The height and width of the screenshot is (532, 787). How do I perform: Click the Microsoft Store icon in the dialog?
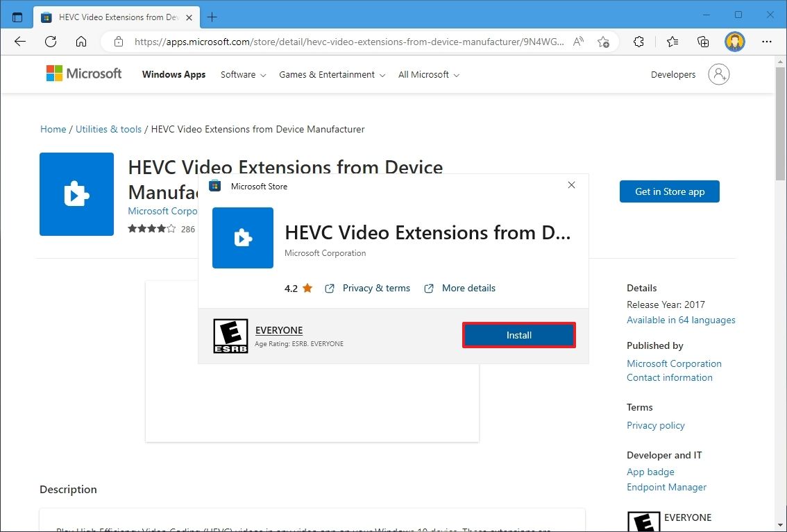214,186
